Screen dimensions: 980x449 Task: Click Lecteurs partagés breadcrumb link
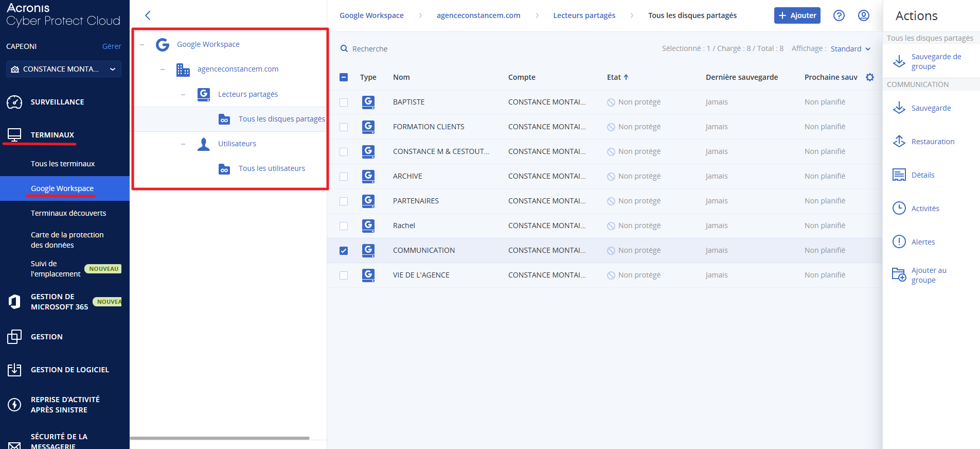pyautogui.click(x=584, y=15)
